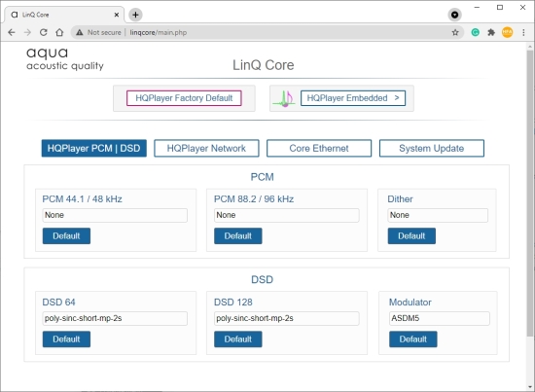Click the LinQ Core page heading
This screenshot has width=535, height=392.
pyautogui.click(x=263, y=65)
